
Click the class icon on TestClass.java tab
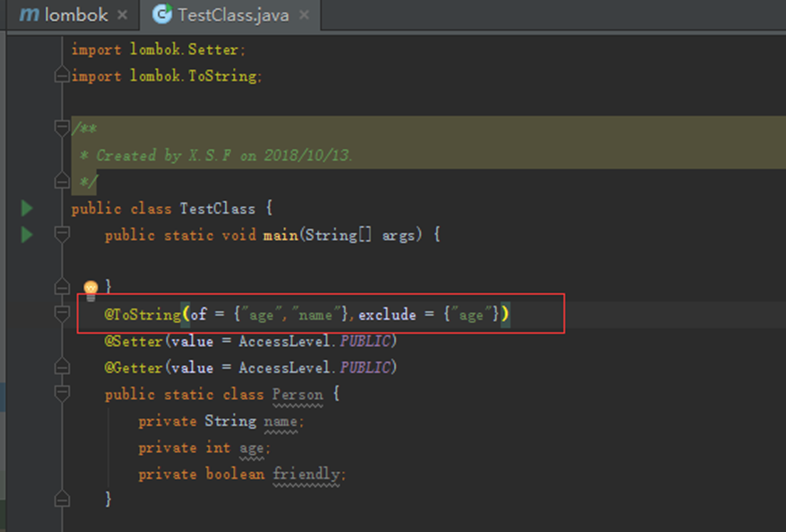[161, 15]
